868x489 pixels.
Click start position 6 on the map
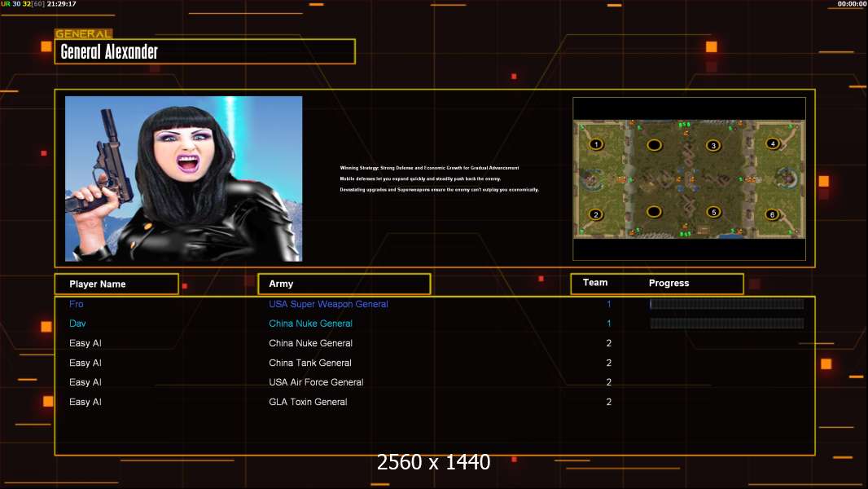(x=773, y=214)
